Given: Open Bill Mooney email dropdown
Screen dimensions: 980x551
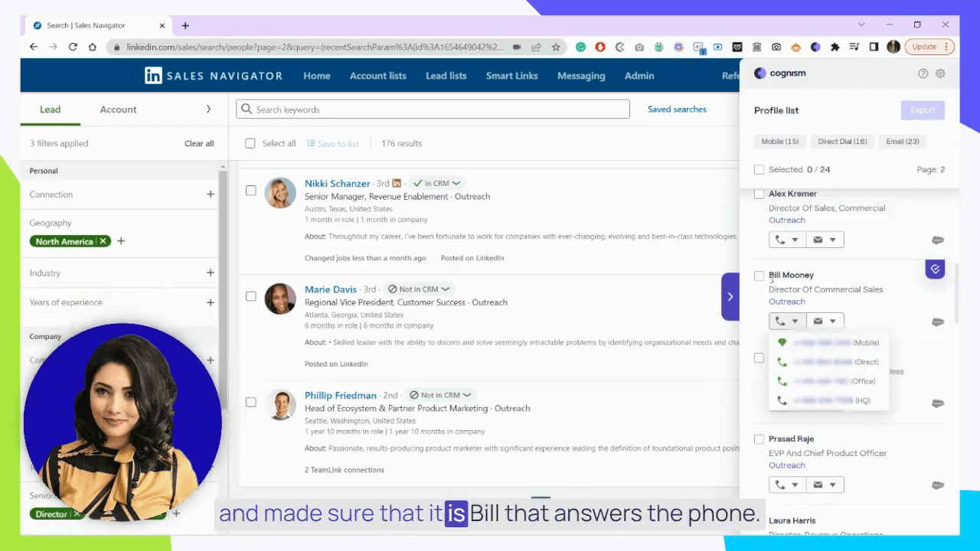Looking at the screenshot, I should click(x=825, y=321).
